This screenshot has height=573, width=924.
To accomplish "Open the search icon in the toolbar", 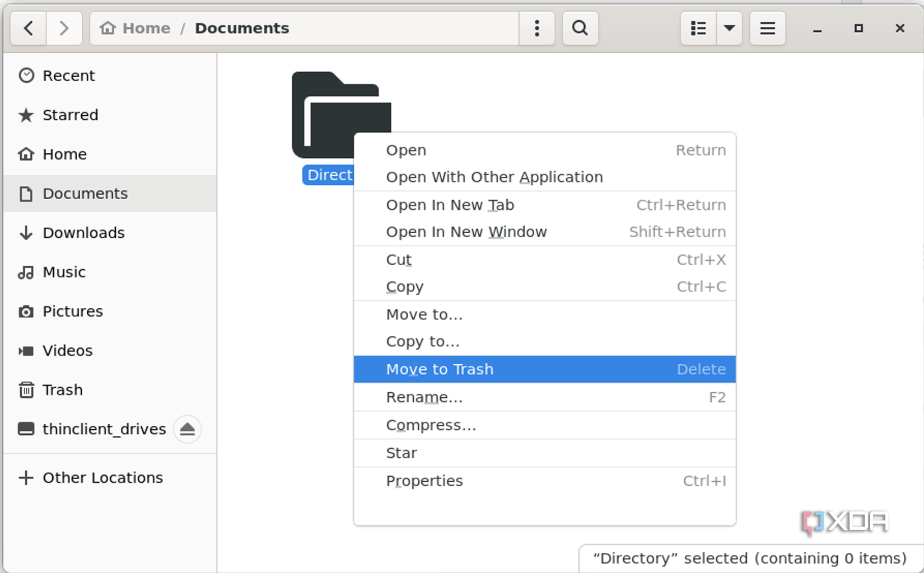I will (x=580, y=28).
